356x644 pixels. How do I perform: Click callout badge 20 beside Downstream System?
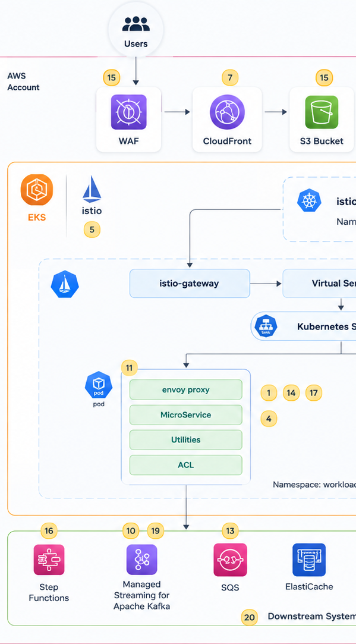click(249, 617)
